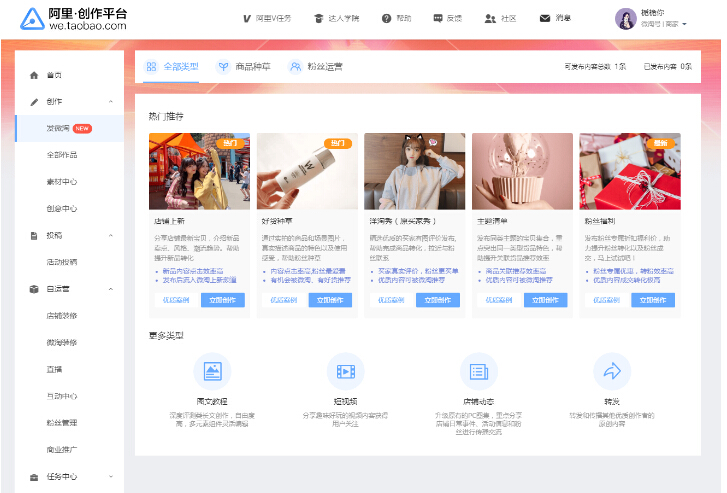This screenshot has width=727, height=493.
Task: Click the 转发 forward arrow icon
Action: (x=611, y=371)
